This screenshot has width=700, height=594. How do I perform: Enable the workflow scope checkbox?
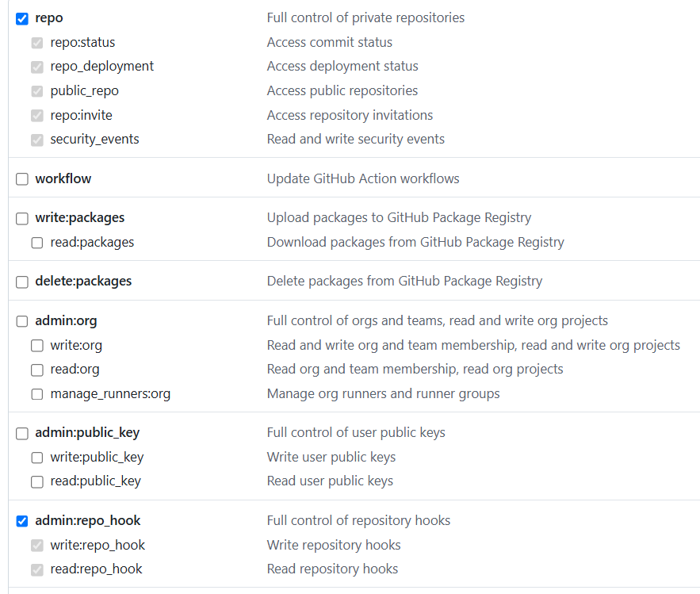[x=22, y=179]
